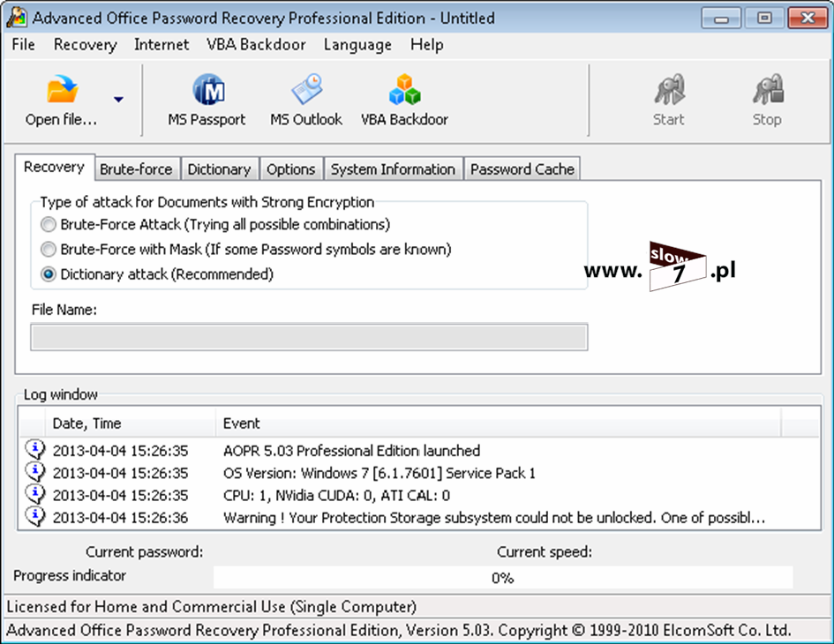
Task: Switch to the Brute-force tab
Action: (x=136, y=169)
